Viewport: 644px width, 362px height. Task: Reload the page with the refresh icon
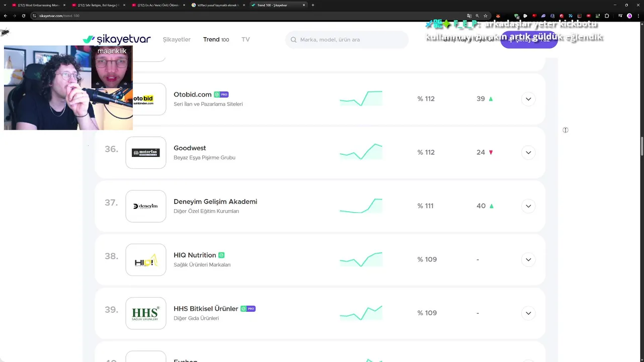23,16
